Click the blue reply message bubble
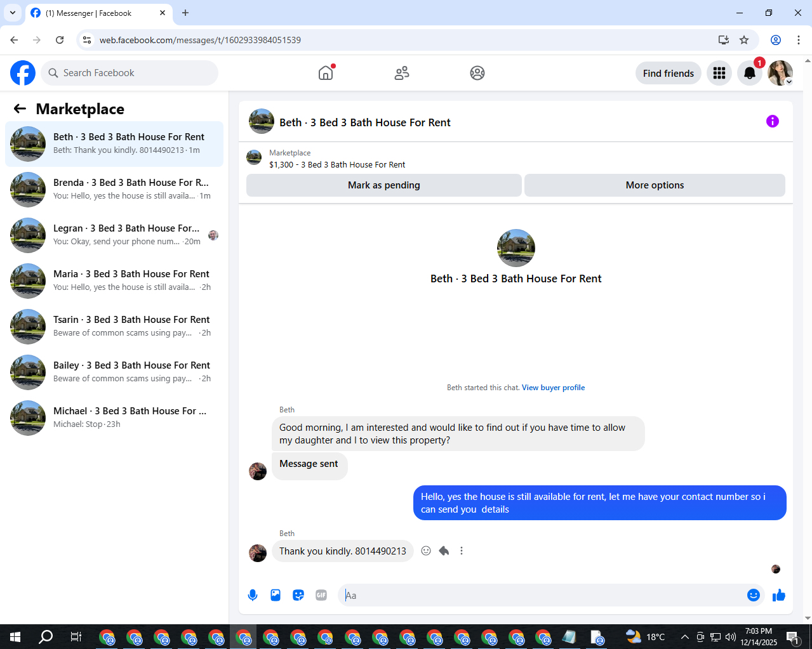The image size is (812, 649). tap(600, 503)
